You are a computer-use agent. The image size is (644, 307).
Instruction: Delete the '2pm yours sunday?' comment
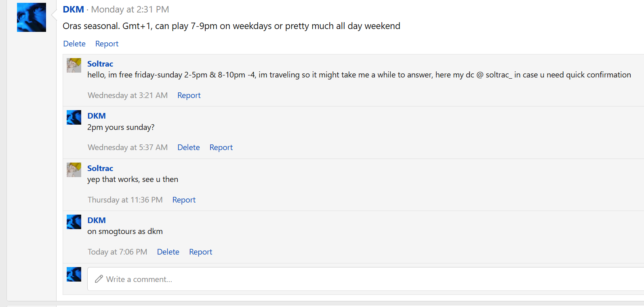(x=189, y=147)
